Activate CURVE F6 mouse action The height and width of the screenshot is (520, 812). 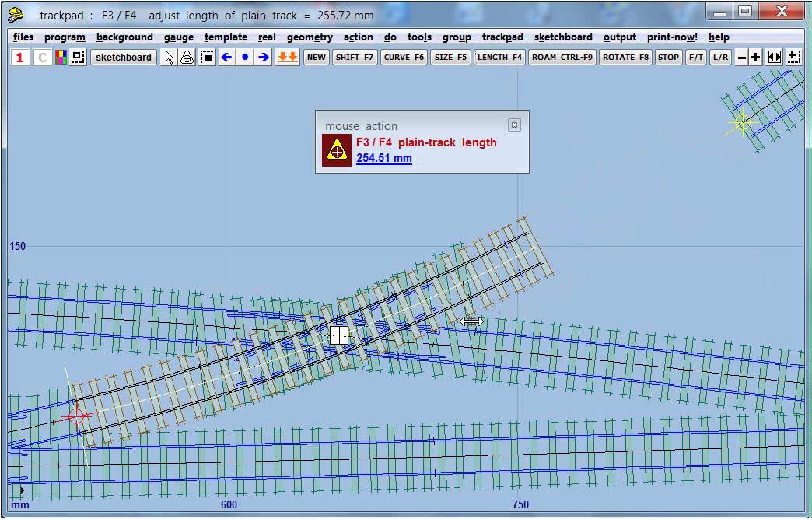(404, 57)
